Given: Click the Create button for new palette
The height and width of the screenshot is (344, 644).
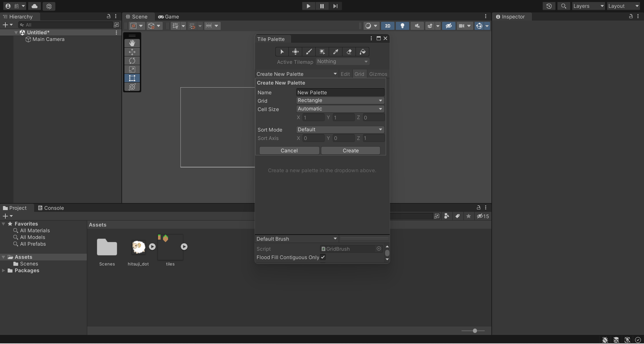Looking at the screenshot, I should pos(351,151).
